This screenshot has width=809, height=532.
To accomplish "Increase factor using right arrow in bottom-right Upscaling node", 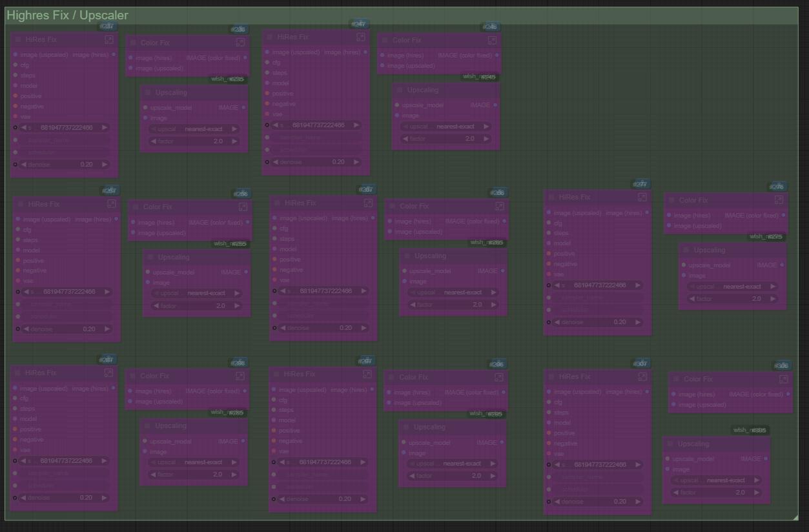I will click(x=757, y=493).
